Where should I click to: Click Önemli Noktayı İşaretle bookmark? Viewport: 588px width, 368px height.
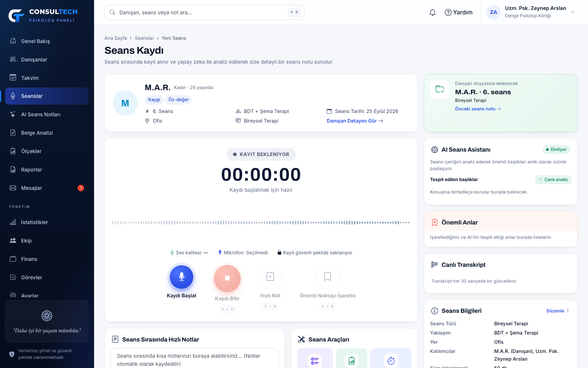[327, 277]
